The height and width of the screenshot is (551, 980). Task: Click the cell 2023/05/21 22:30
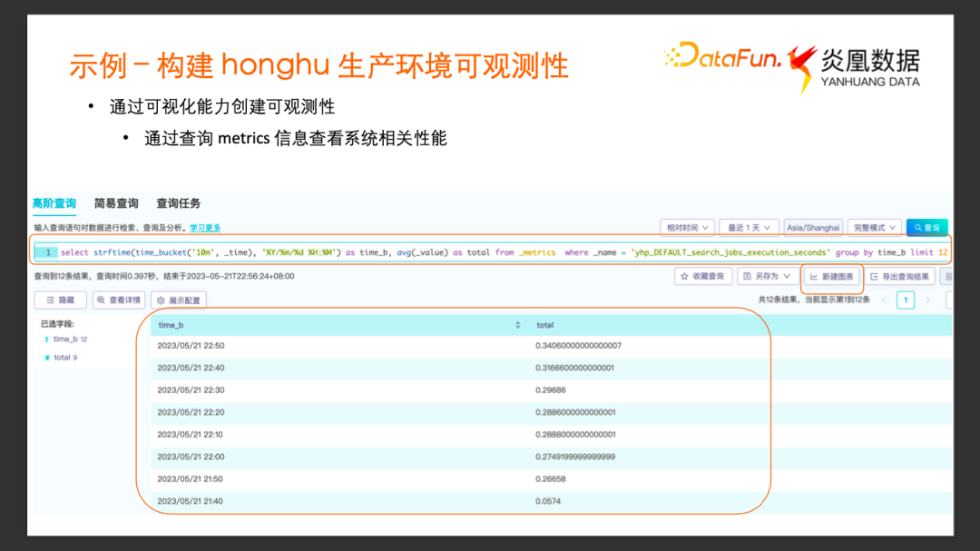point(191,390)
